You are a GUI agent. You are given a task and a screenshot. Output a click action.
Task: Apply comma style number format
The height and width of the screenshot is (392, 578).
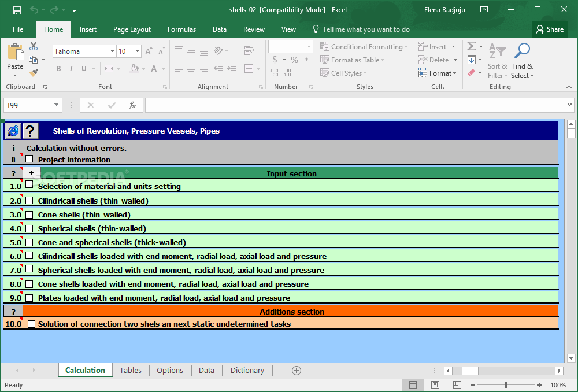tap(306, 60)
